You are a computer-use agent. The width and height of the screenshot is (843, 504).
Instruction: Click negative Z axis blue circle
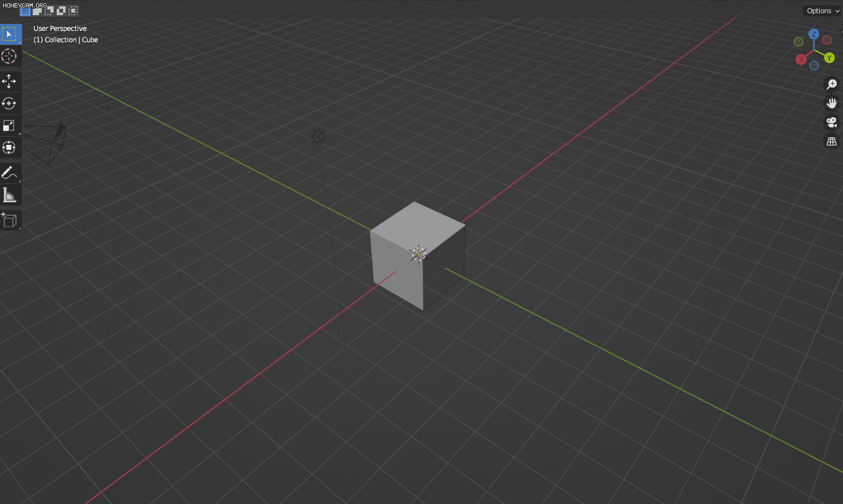click(x=814, y=66)
